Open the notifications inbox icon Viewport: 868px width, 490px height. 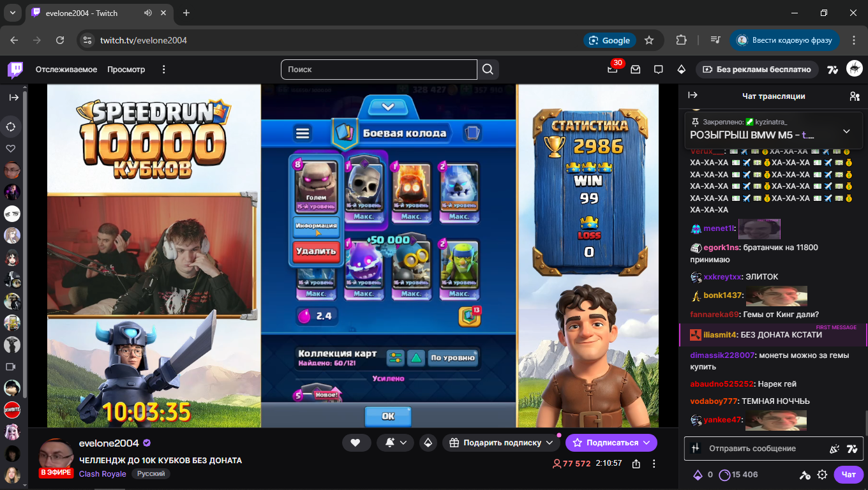pos(635,70)
